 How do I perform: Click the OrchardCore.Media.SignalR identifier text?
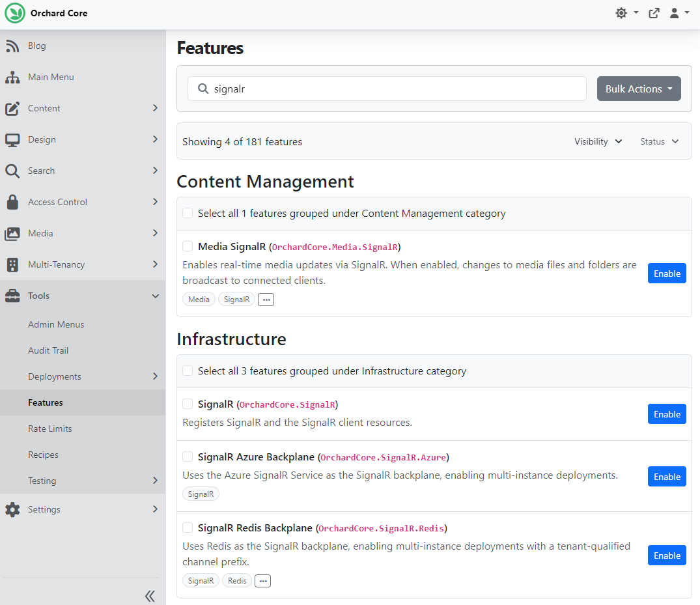coord(335,247)
